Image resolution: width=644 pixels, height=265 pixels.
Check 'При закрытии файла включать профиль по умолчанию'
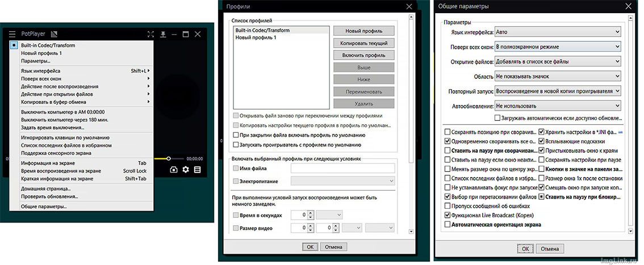[236, 135]
